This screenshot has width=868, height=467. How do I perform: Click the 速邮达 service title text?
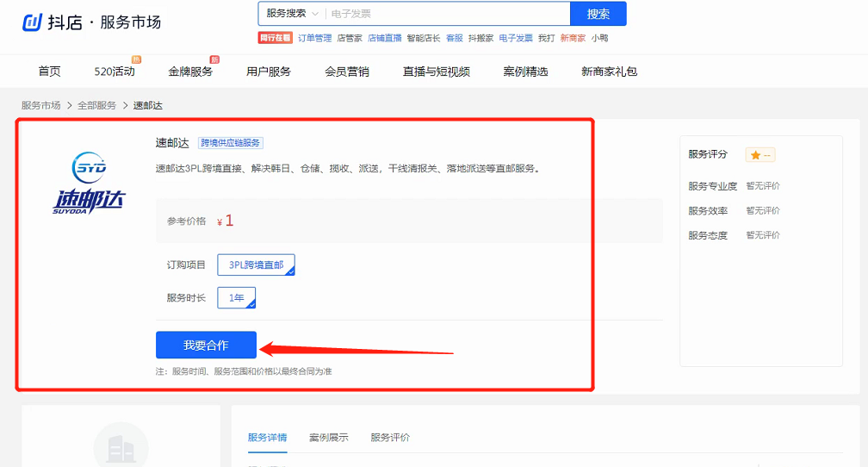click(172, 143)
